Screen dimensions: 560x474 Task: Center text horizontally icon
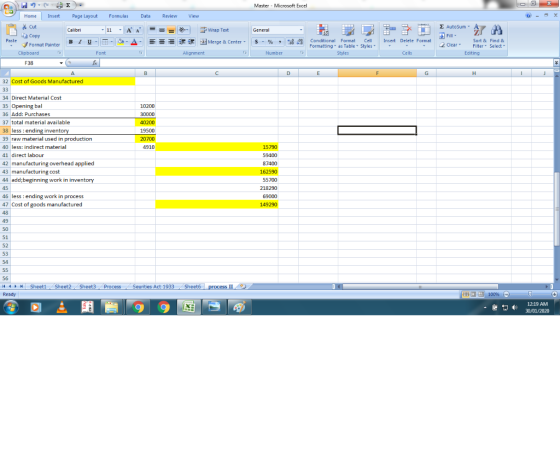(162, 42)
